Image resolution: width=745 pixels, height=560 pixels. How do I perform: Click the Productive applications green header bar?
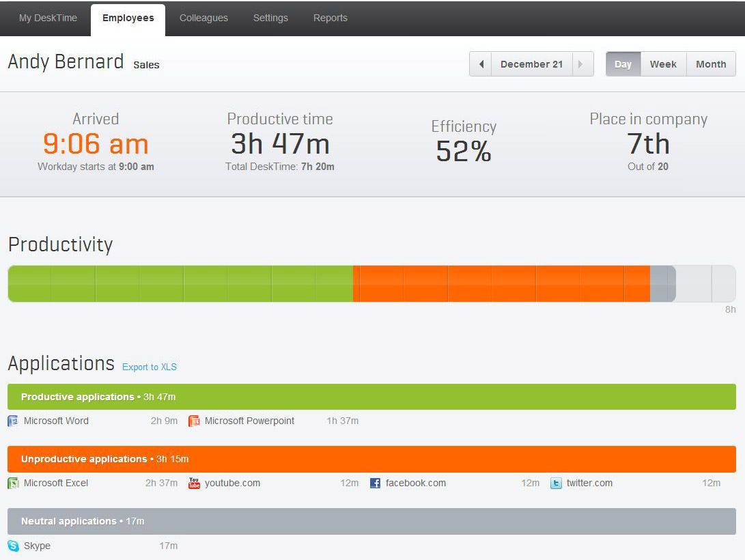coord(371,397)
